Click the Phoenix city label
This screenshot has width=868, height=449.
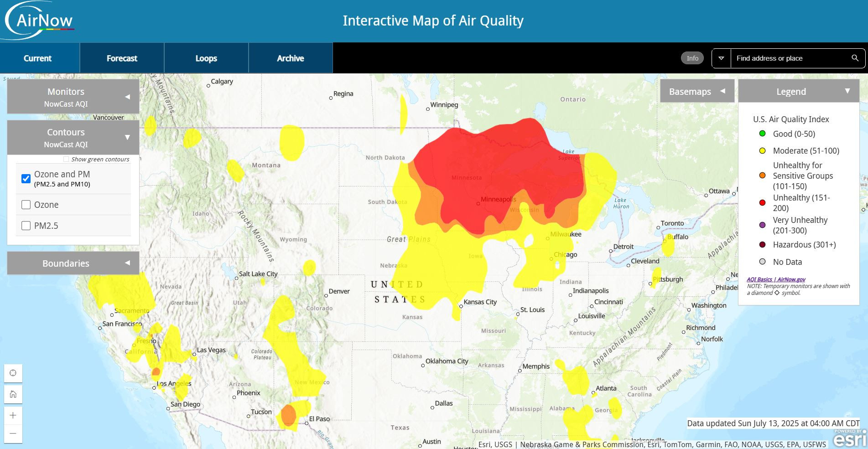pos(249,393)
